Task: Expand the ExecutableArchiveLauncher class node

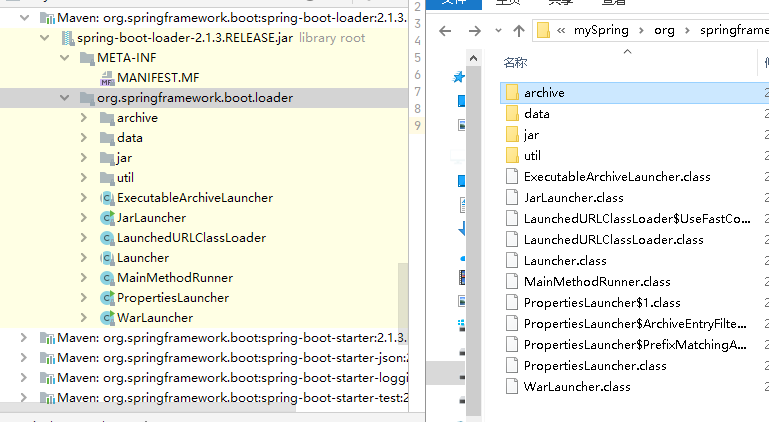Action: 83,198
